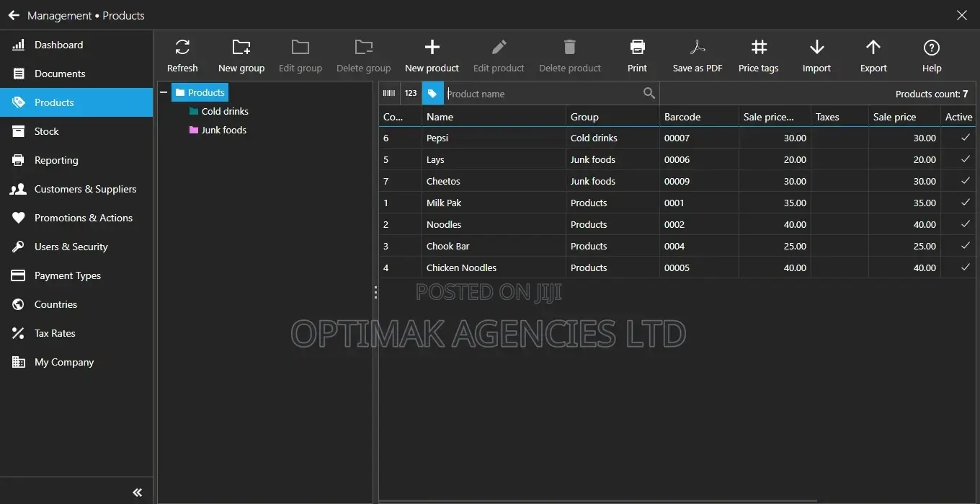This screenshot has height=504, width=980.
Task: Open Promotions & Actions
Action: pos(76,218)
